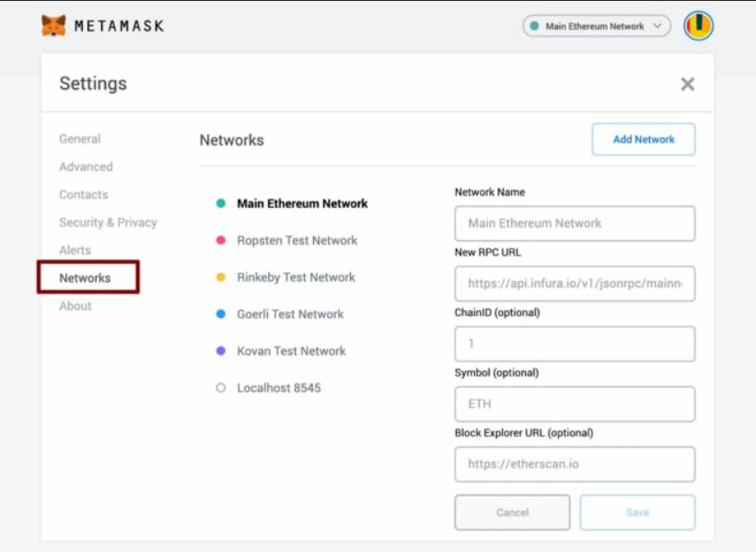This screenshot has width=756, height=552.
Task: Open Security & Privacy settings
Action: tap(108, 223)
